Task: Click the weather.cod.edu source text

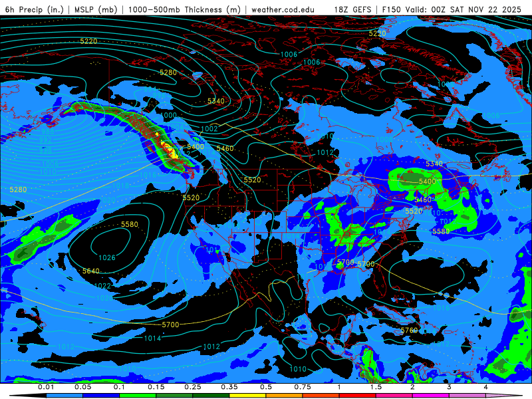Action: tap(283, 9)
